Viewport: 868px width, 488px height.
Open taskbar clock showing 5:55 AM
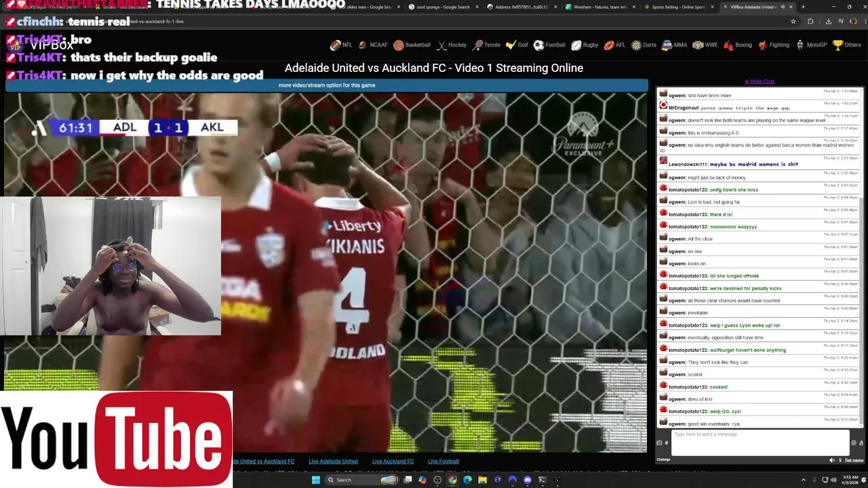point(850,480)
